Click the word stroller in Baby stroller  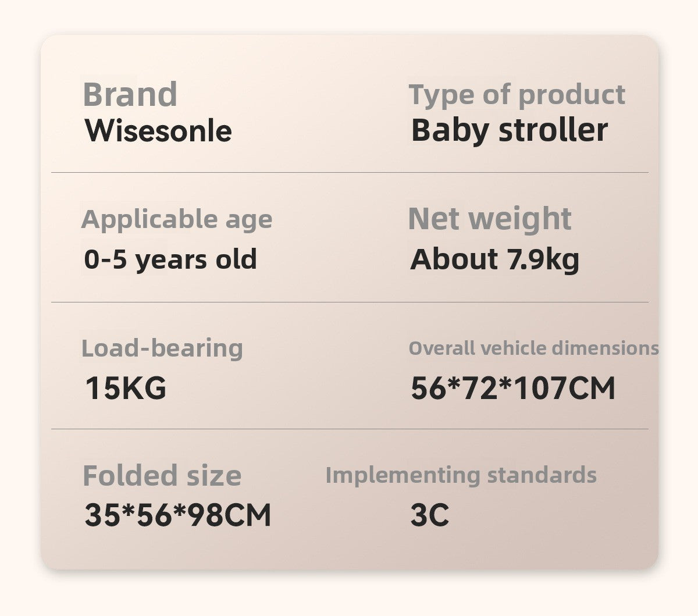tap(553, 130)
